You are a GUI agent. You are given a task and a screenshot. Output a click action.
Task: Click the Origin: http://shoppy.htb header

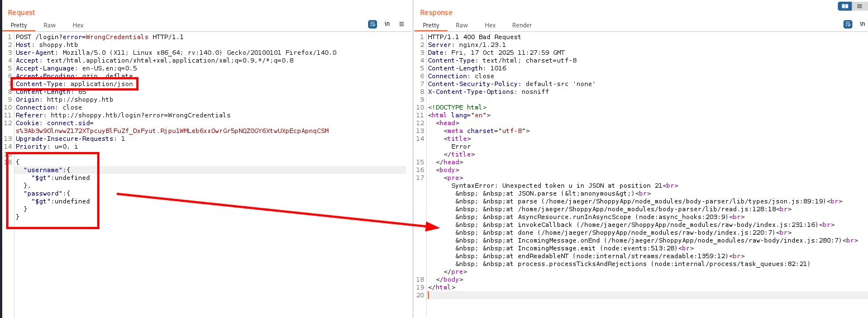(64, 99)
